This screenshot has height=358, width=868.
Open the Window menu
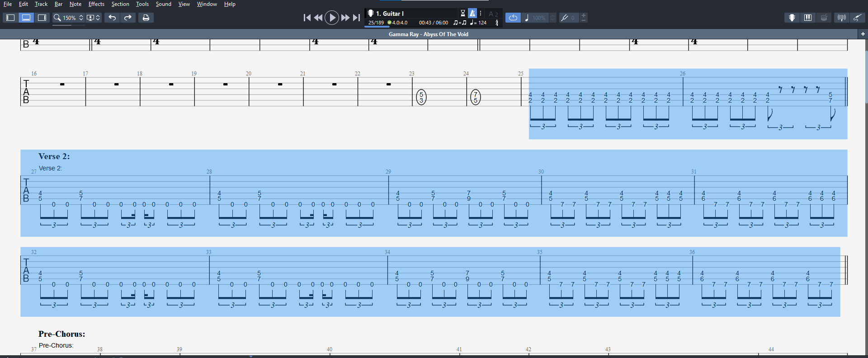(x=207, y=4)
